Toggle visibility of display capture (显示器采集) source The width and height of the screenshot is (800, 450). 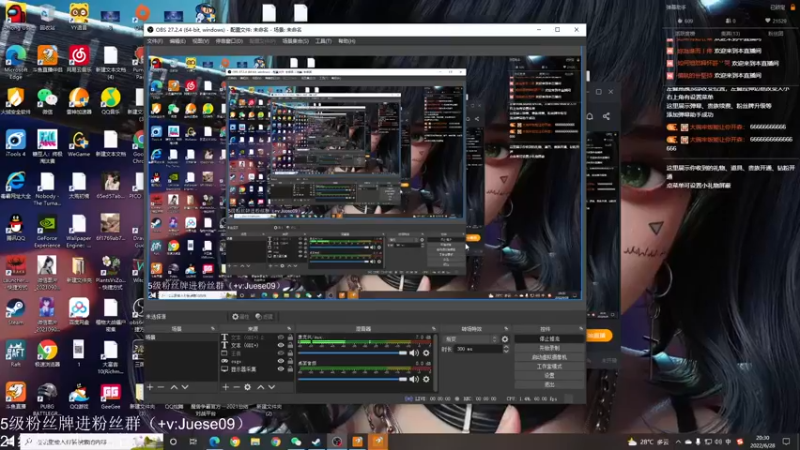coord(281,369)
